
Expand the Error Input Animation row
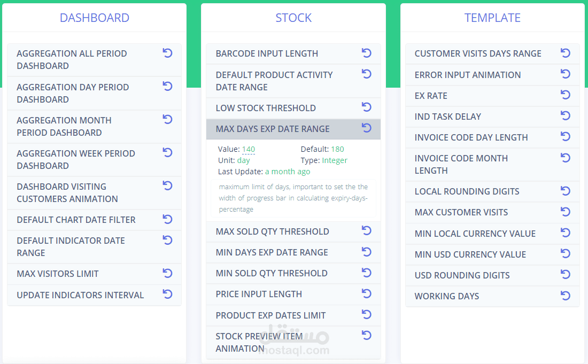(x=467, y=75)
